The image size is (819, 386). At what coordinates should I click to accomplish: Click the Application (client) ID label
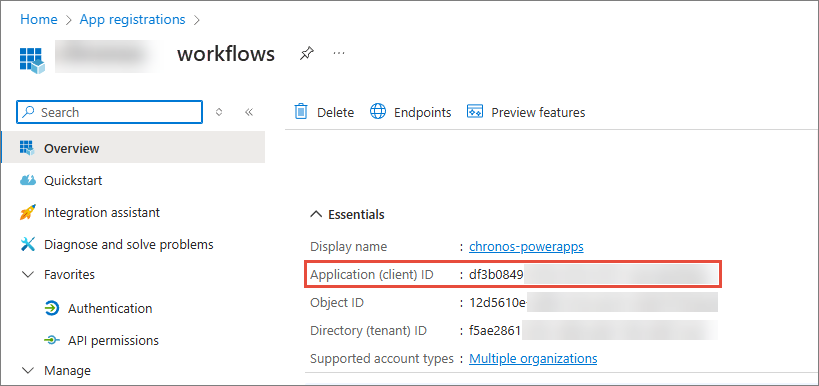coord(372,275)
